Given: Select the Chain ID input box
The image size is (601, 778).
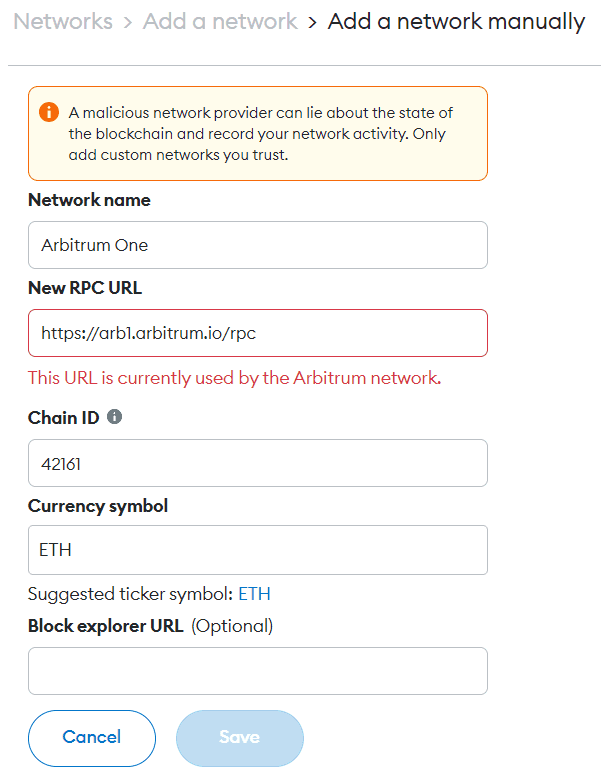Looking at the screenshot, I should pos(257,463).
